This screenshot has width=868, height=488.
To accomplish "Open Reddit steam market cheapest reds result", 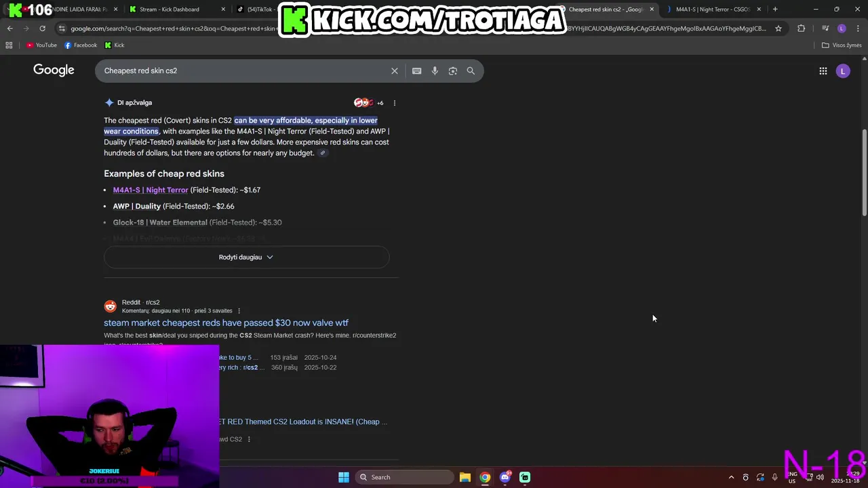I will (x=226, y=323).
